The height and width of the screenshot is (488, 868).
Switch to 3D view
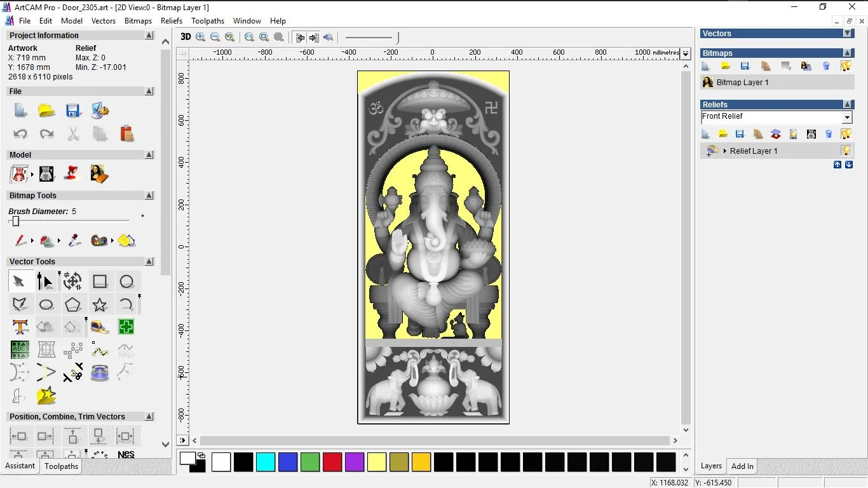point(186,37)
